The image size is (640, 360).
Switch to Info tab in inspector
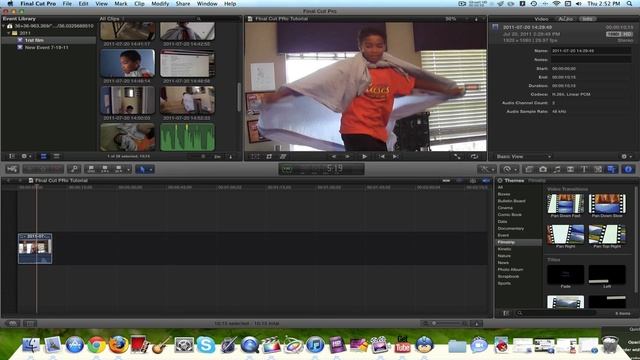click(587, 19)
